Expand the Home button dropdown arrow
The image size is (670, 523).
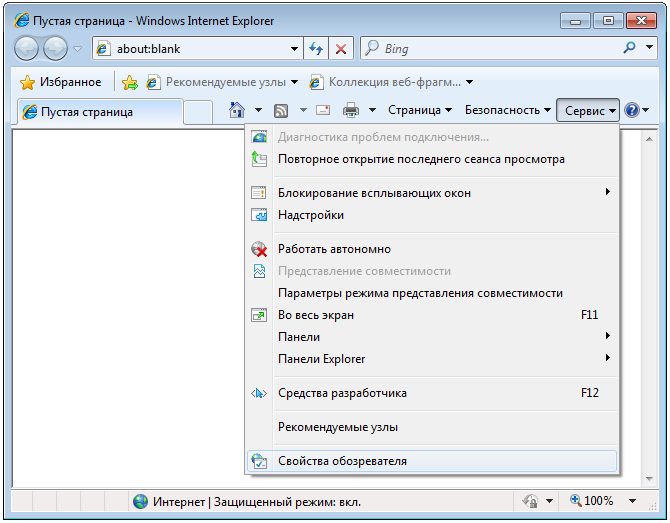[258, 110]
